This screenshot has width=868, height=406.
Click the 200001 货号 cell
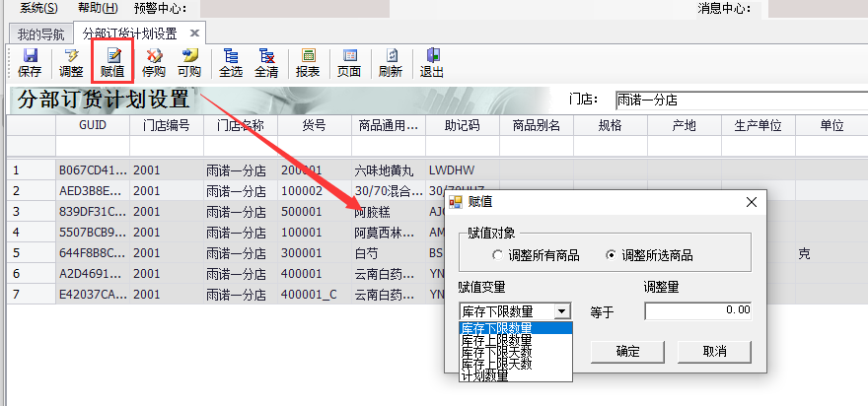315,170
